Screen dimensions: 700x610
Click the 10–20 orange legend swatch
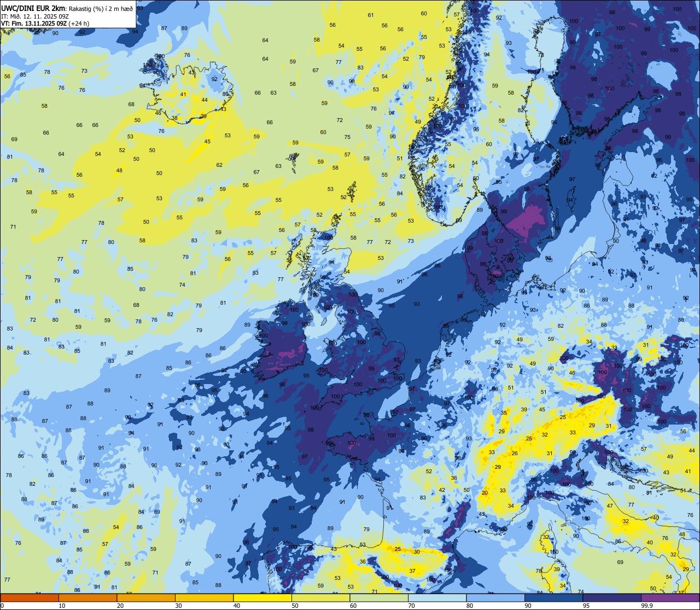coord(87,597)
